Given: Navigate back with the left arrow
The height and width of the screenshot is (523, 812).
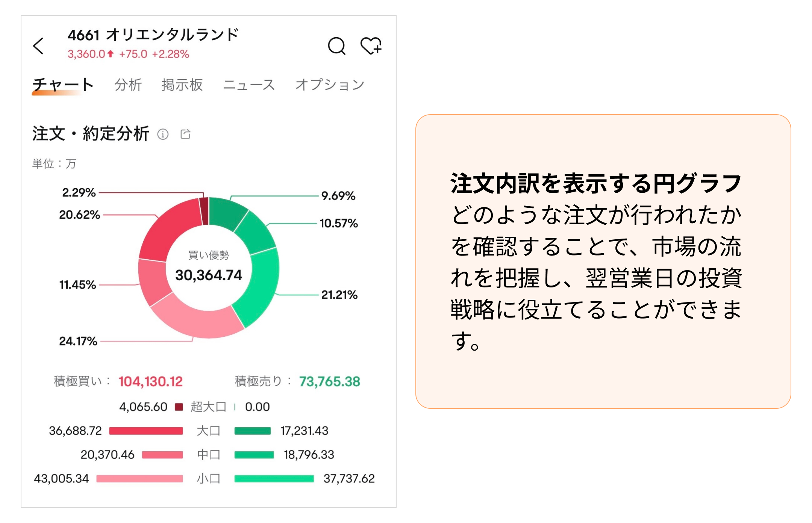Looking at the screenshot, I should tap(39, 46).
